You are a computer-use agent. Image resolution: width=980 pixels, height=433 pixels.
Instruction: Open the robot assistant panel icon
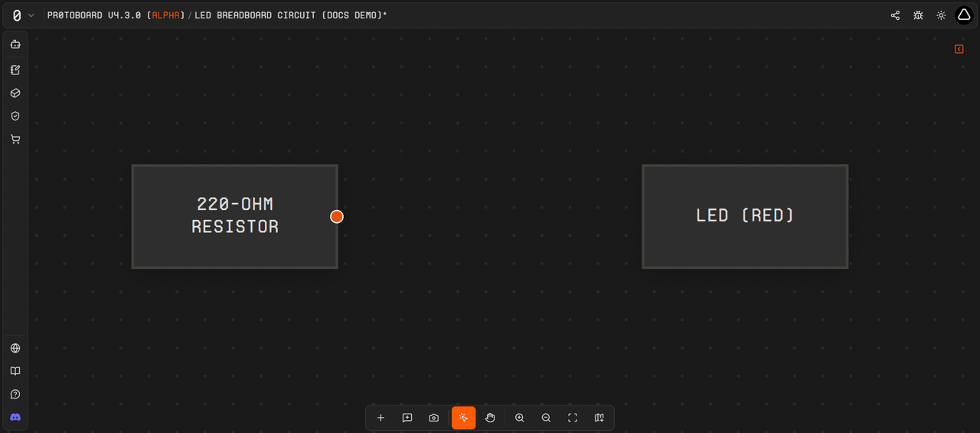(15, 44)
